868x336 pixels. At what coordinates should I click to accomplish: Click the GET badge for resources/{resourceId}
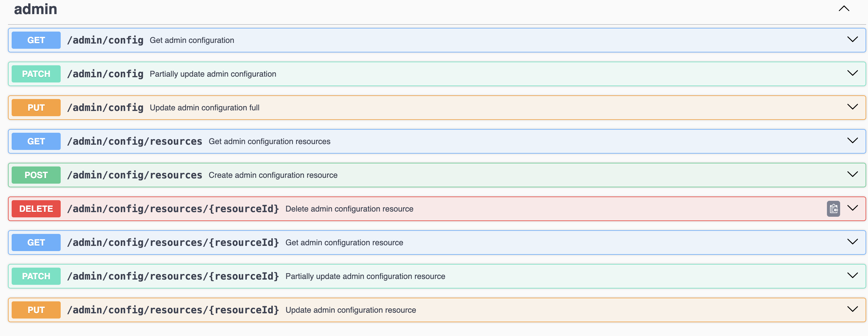pos(36,242)
